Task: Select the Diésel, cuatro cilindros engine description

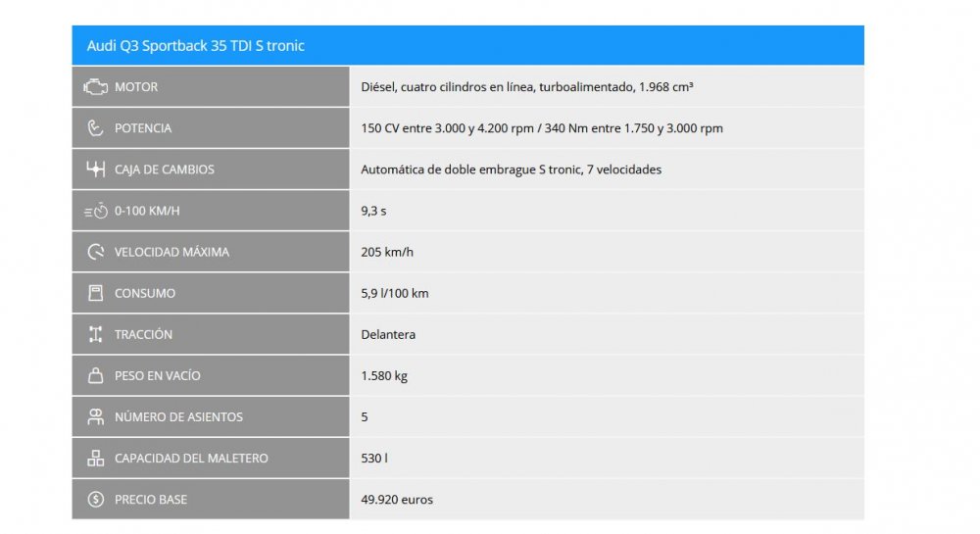Action: pos(527,87)
